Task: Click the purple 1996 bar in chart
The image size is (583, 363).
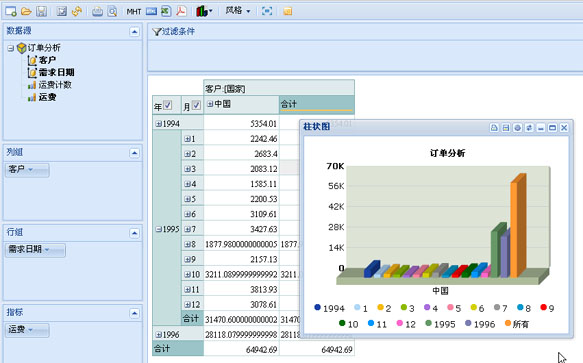Action: pyautogui.click(x=505, y=255)
